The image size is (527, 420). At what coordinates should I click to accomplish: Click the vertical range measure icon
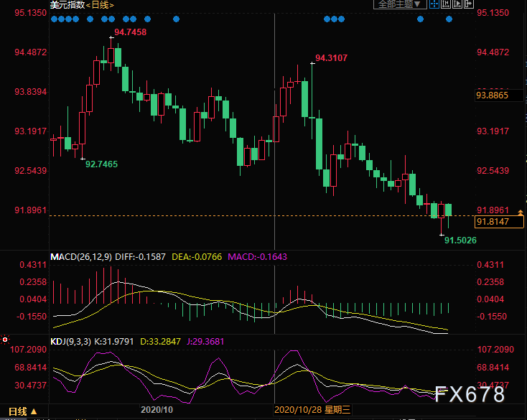click(x=446, y=4)
